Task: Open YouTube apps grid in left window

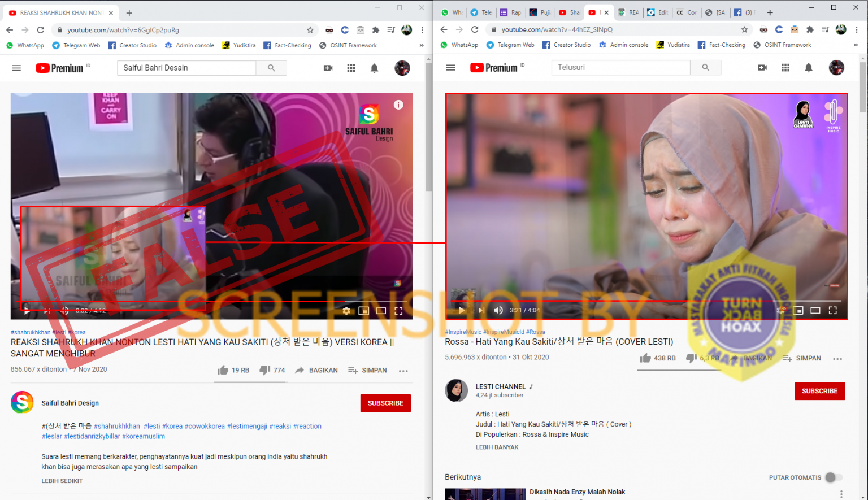Action: [351, 68]
